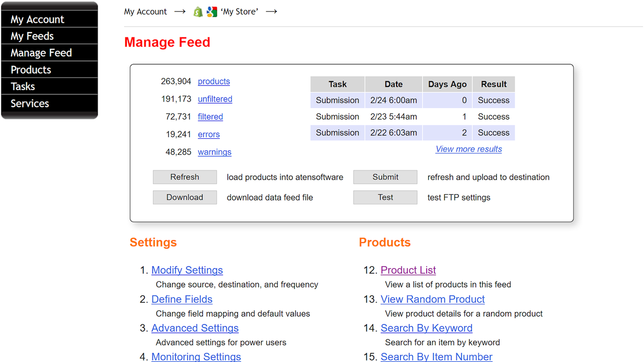View the Product List
Image resolution: width=644 pixels, height=362 pixels.
click(408, 270)
